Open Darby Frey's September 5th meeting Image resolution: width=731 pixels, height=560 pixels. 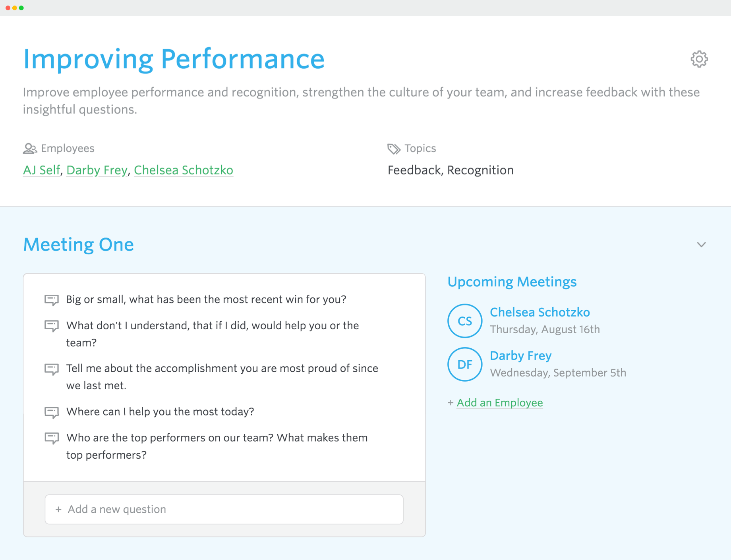520,355
